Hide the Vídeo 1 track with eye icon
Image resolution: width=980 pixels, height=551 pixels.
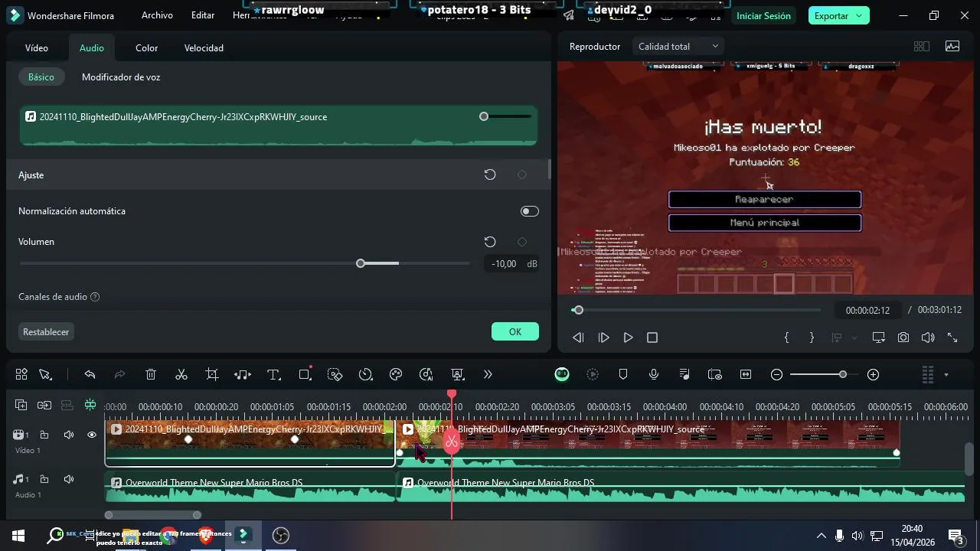[x=92, y=435]
